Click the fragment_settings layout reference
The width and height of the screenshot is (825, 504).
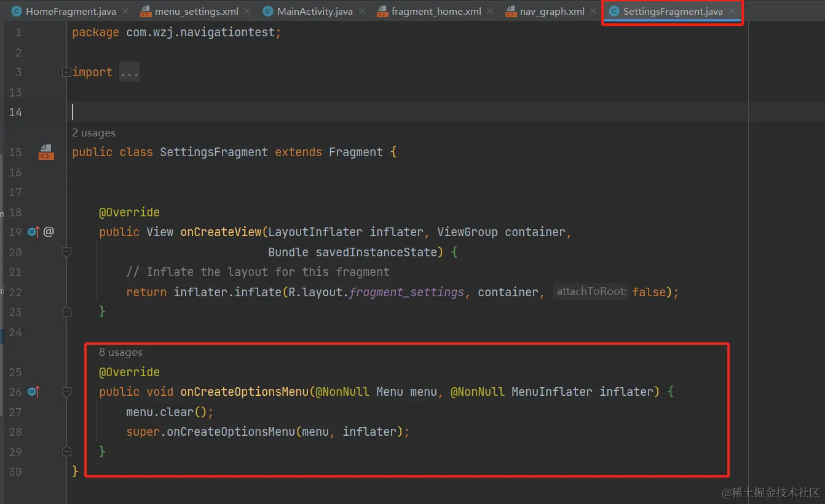point(406,292)
